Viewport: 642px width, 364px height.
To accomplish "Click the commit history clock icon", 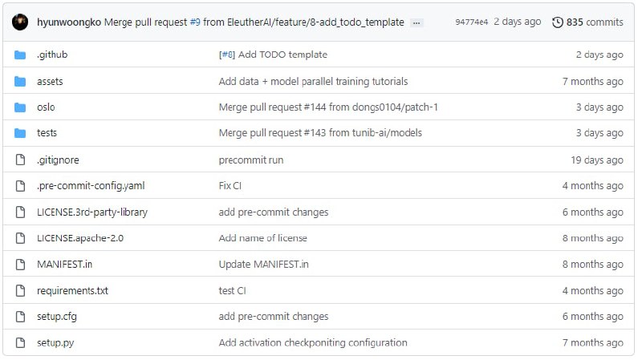I will click(557, 22).
